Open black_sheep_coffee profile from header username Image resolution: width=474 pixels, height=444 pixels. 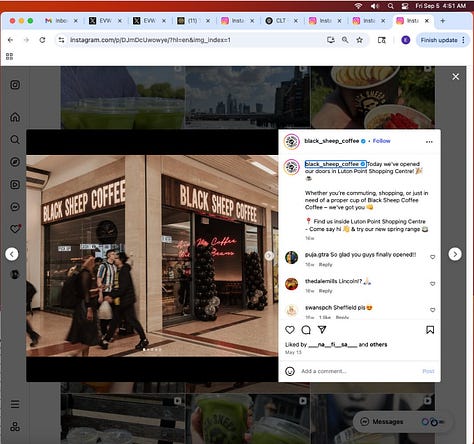click(x=331, y=141)
